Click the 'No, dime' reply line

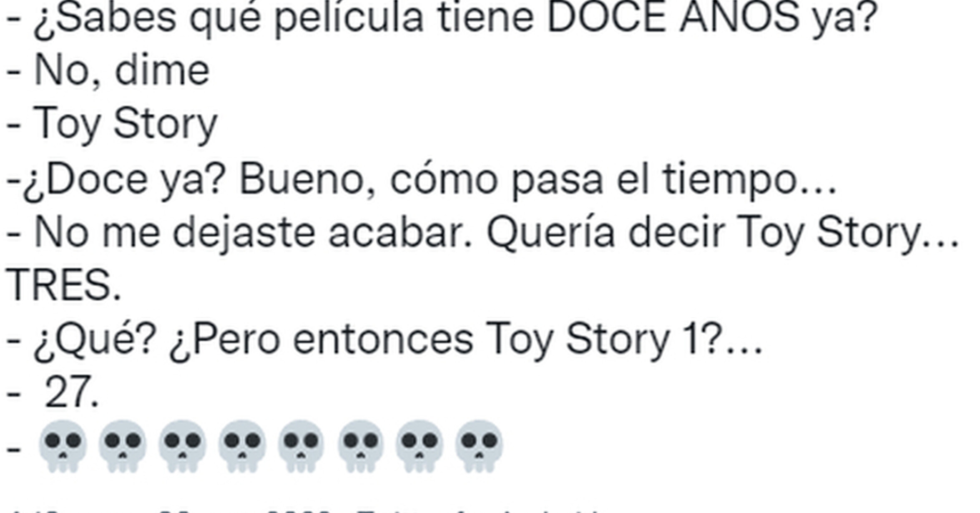point(108,71)
